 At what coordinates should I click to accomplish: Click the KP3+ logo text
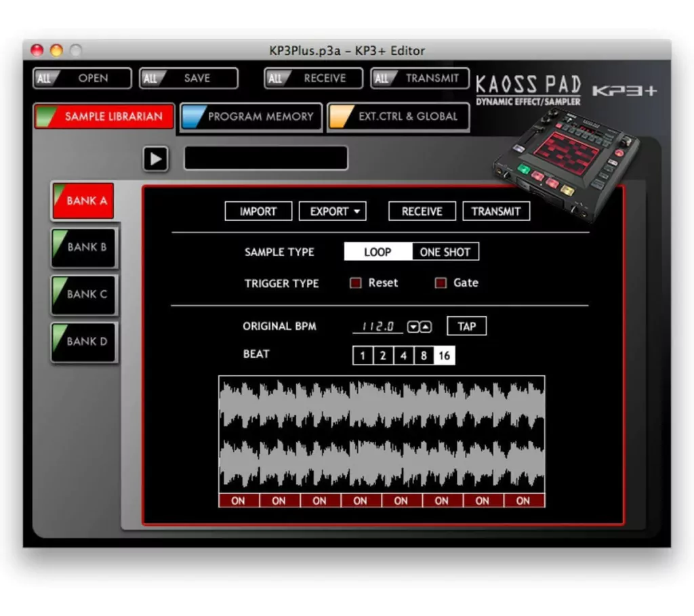tap(624, 91)
